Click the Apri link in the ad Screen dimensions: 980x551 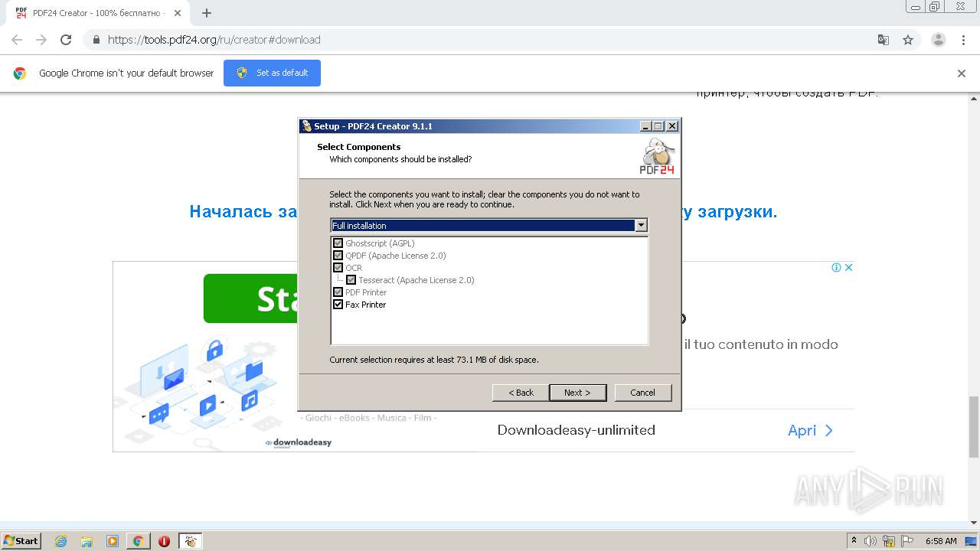pyautogui.click(x=811, y=430)
